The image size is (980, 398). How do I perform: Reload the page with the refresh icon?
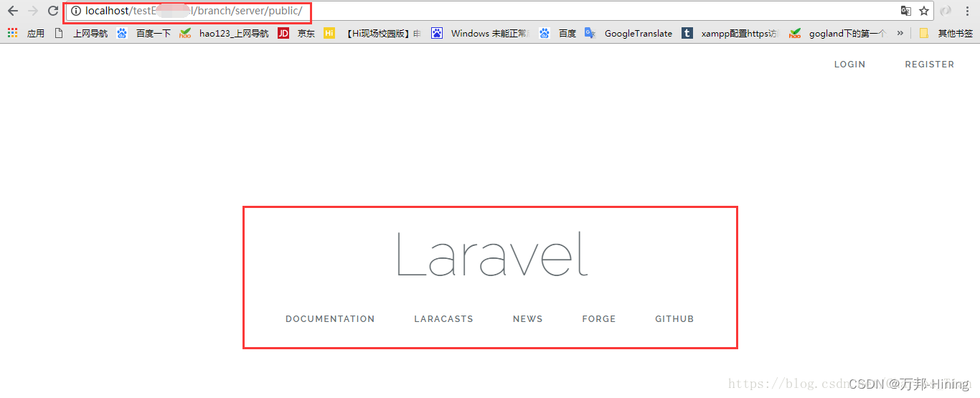52,11
